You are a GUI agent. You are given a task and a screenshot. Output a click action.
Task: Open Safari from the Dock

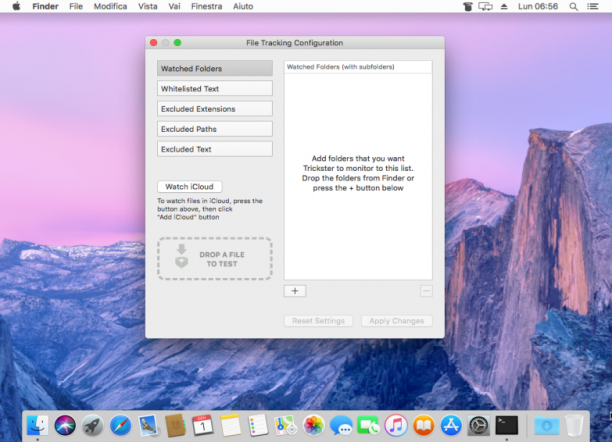point(120,425)
